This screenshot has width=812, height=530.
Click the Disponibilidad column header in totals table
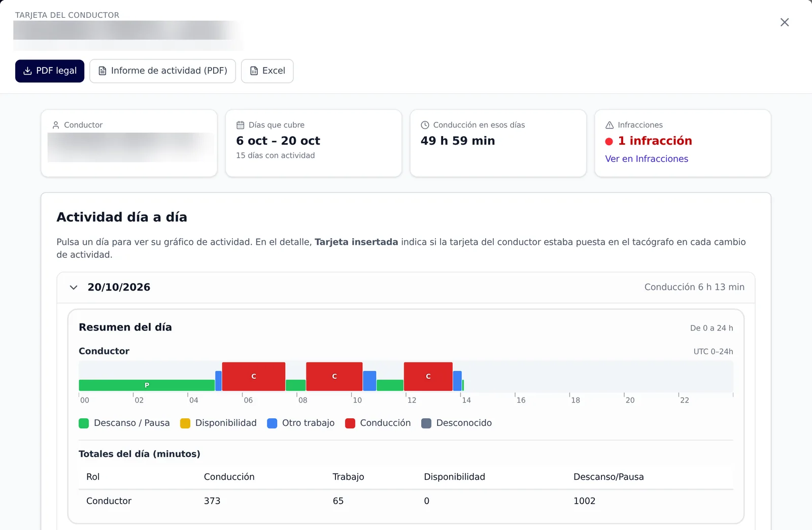point(454,477)
